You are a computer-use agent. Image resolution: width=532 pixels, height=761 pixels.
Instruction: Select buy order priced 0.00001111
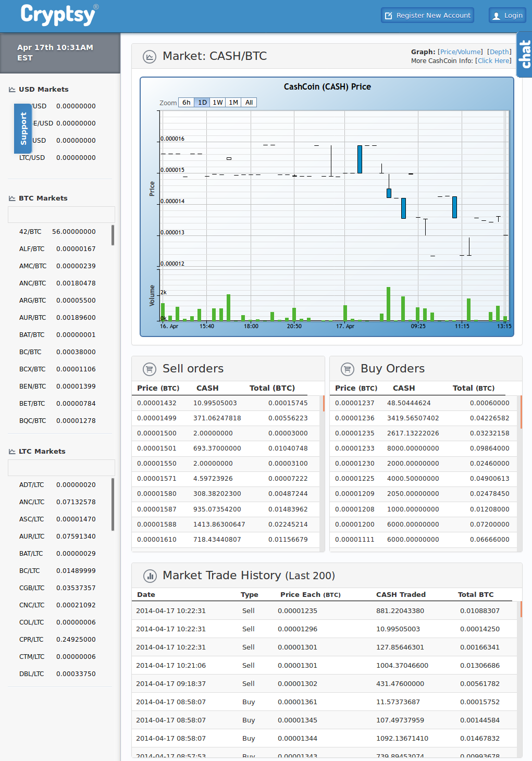point(424,540)
